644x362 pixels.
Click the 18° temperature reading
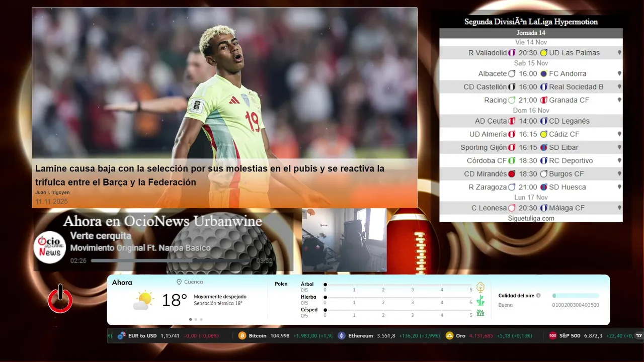tap(174, 301)
